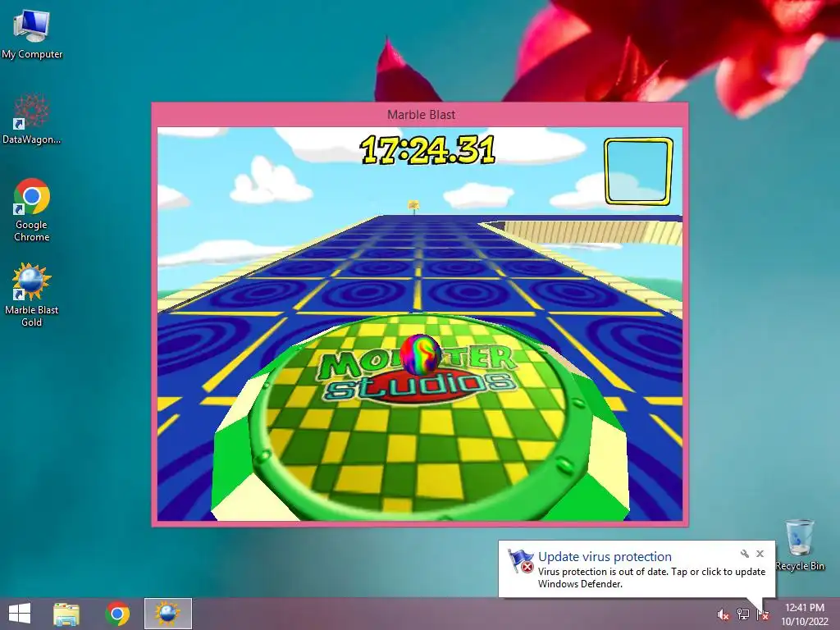Open the Action Center flag icon
Image resolution: width=840 pixels, height=630 pixels.
(x=763, y=614)
